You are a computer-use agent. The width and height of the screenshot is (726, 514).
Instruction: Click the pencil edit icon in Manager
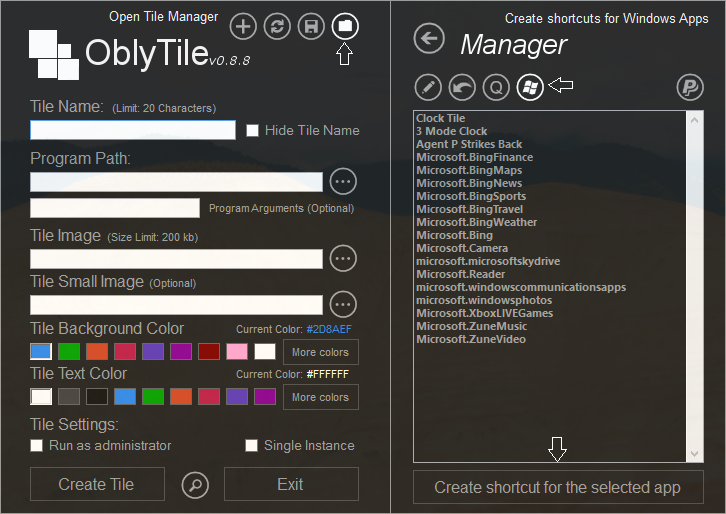(428, 87)
